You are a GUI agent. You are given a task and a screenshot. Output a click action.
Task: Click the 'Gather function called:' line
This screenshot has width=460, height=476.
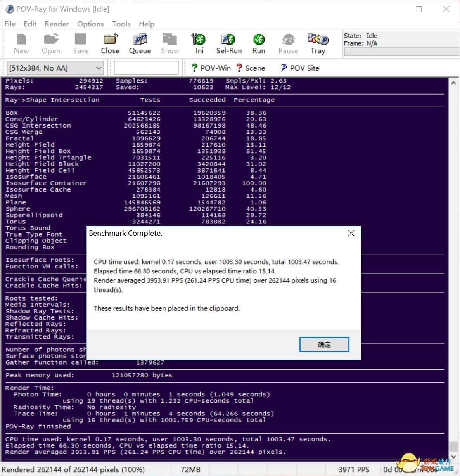click(85, 362)
